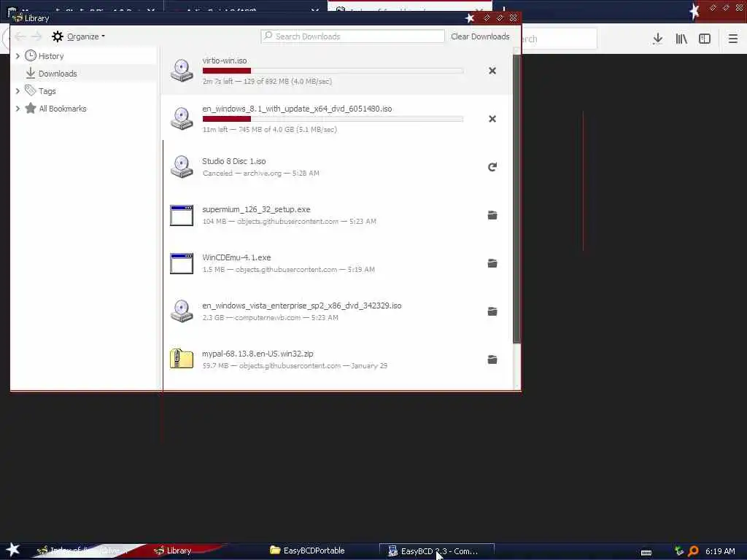Focus the Search Downloads field

point(352,36)
